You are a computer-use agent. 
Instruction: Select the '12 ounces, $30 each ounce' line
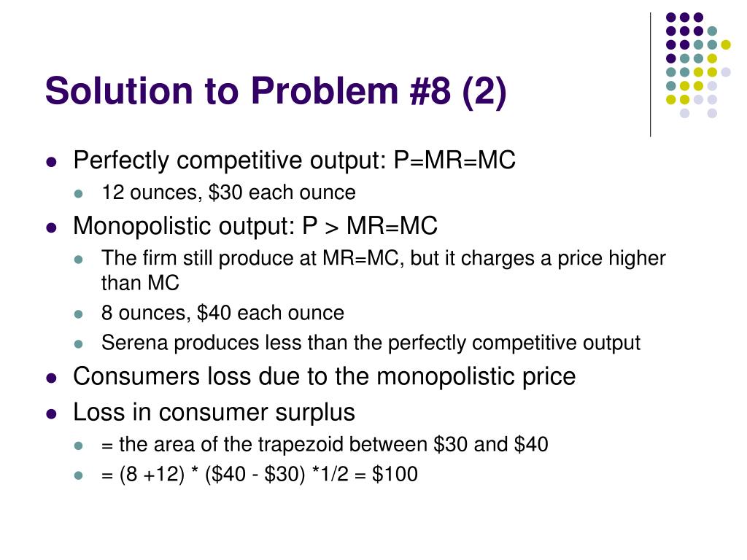point(228,192)
